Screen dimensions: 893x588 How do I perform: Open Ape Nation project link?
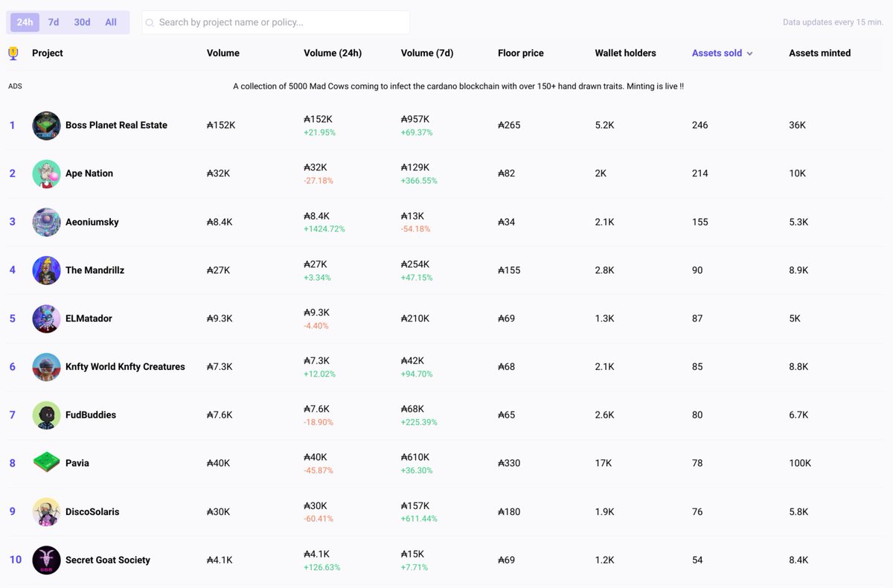pos(89,173)
